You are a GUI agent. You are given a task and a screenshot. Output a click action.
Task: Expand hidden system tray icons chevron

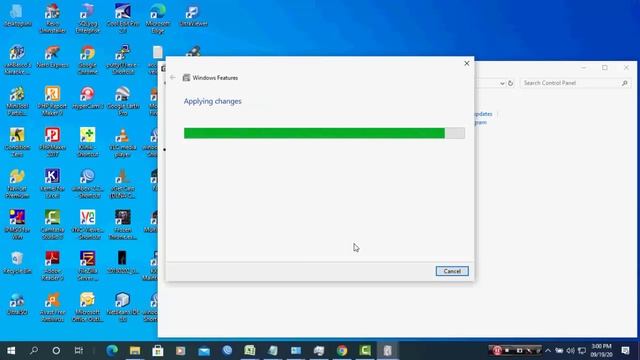[548, 350]
